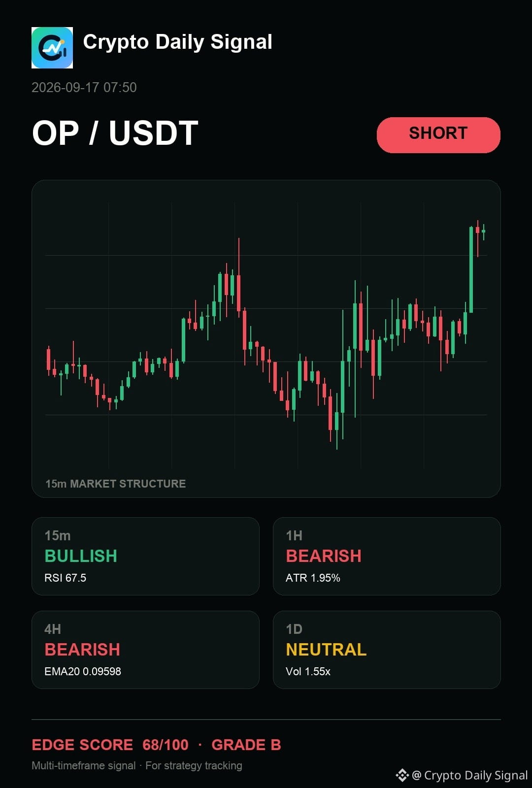
Task: Open the 1H BEARISH timeframe card
Action: pyautogui.click(x=387, y=556)
